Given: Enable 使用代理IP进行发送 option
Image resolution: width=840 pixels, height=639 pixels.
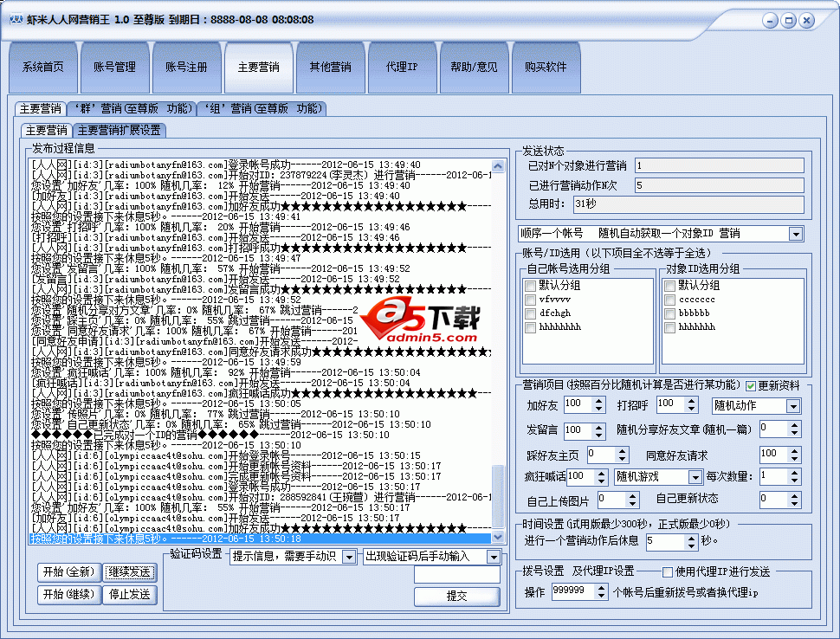Looking at the screenshot, I should pyautogui.click(x=668, y=571).
